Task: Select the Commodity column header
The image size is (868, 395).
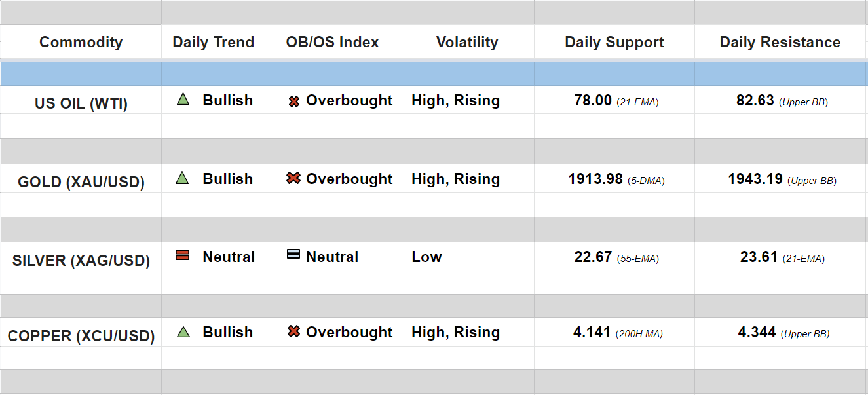Action: [x=81, y=42]
